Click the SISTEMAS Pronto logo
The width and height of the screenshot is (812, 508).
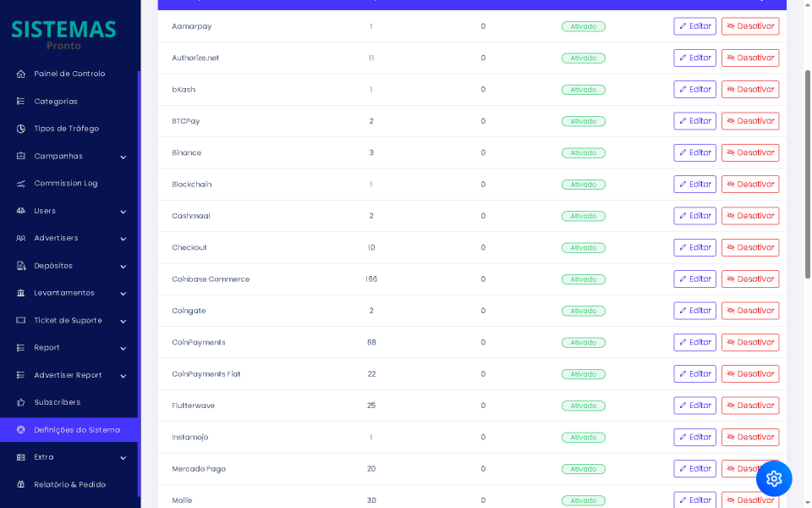pos(63,34)
